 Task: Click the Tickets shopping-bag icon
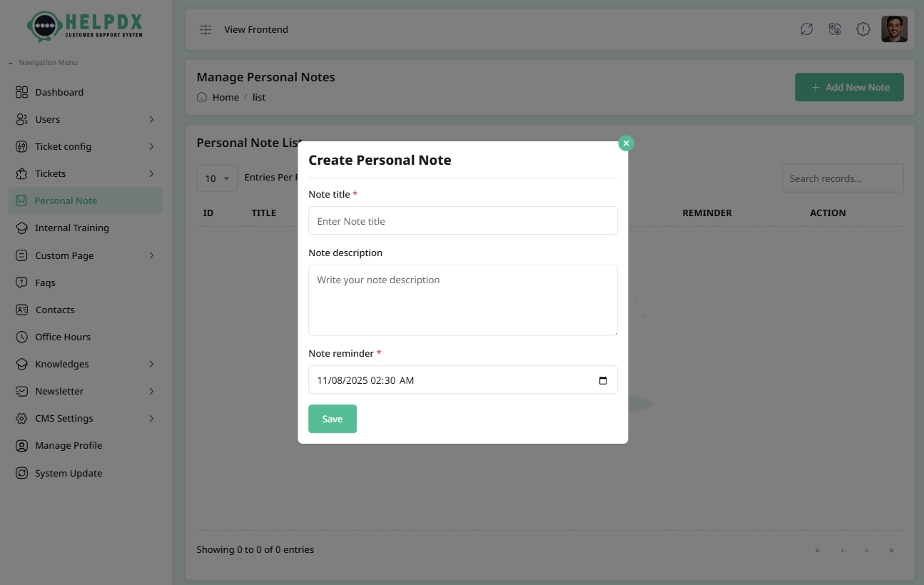tap(22, 173)
